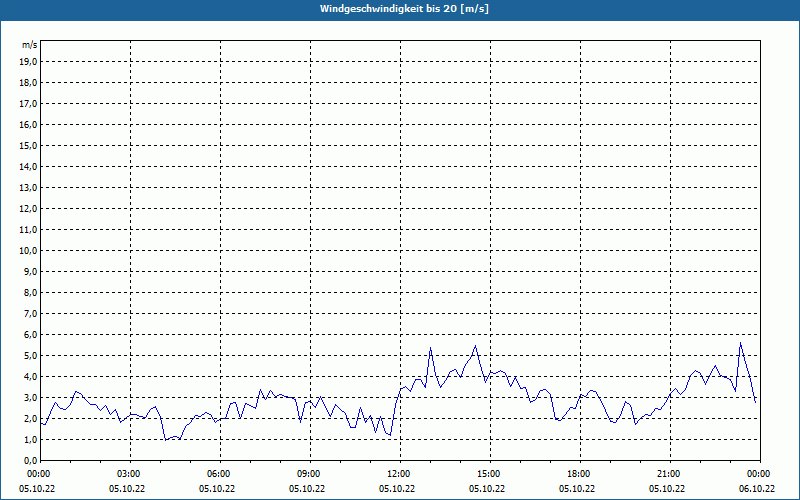
Task: Click the 0,0 y-axis origin label
Action: click(29, 460)
